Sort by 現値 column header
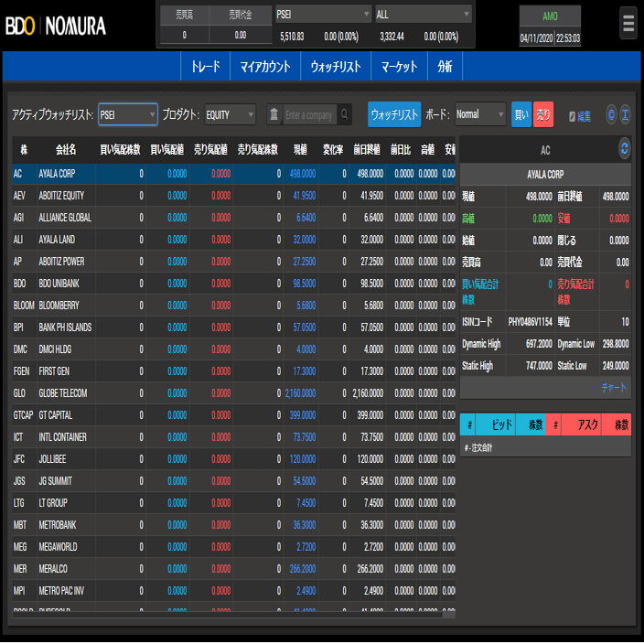This screenshot has height=644, width=644. pos(300,150)
